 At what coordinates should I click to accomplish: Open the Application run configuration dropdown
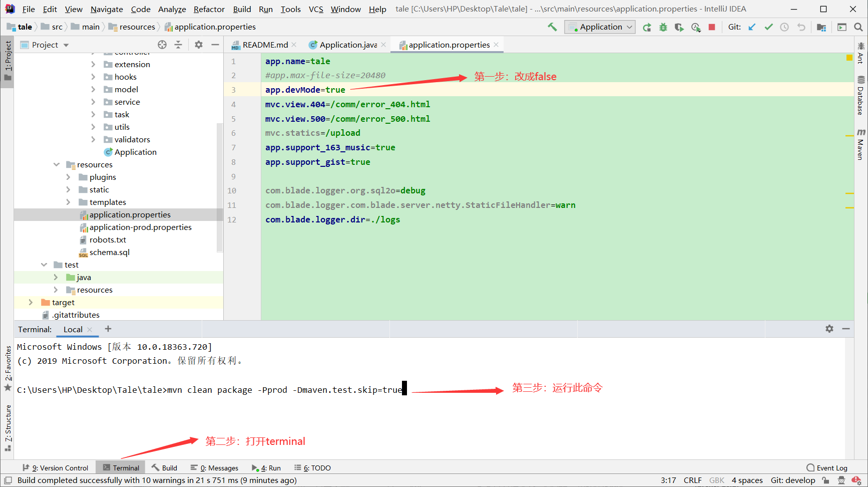(600, 27)
